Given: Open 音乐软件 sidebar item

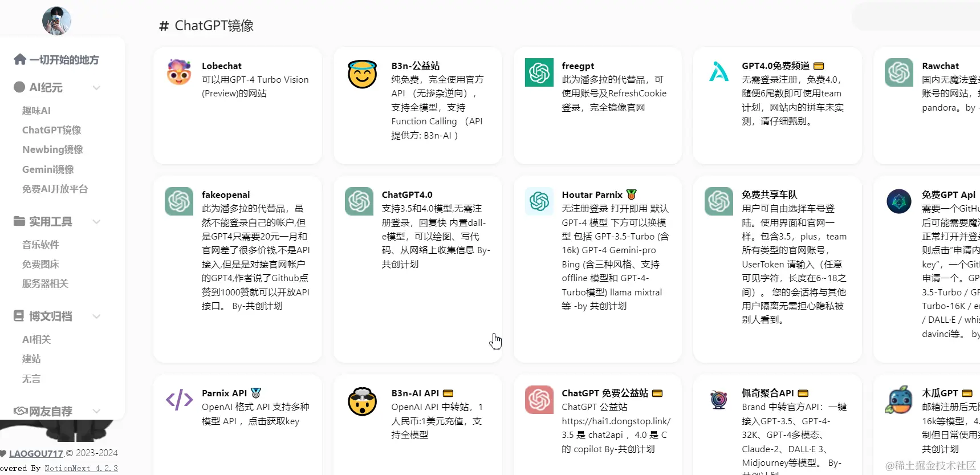Looking at the screenshot, I should coord(40,245).
